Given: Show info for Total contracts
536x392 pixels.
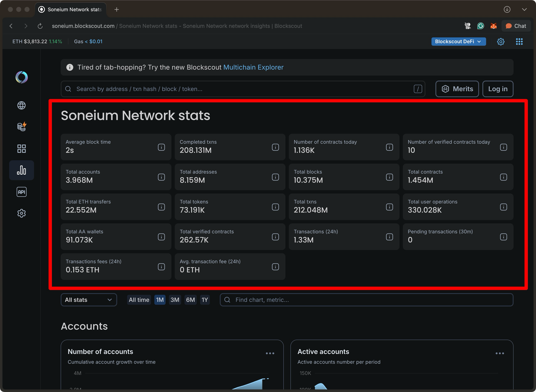Looking at the screenshot, I should tap(504, 177).
